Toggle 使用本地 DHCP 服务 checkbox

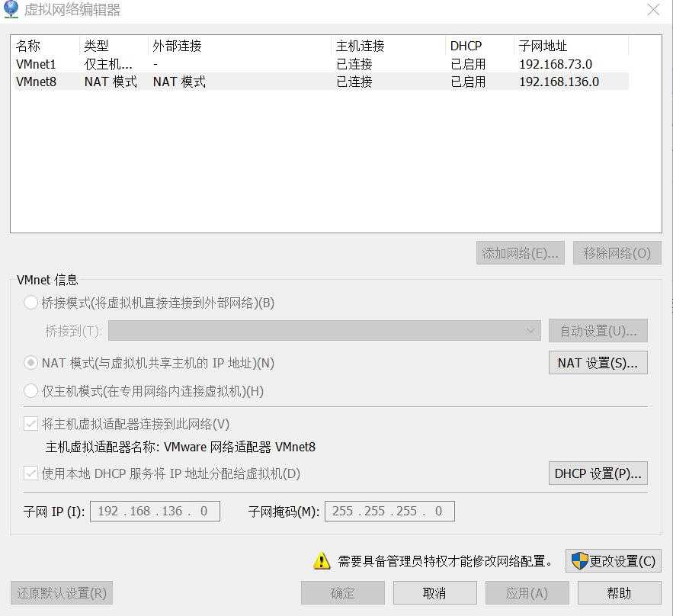tap(30, 473)
